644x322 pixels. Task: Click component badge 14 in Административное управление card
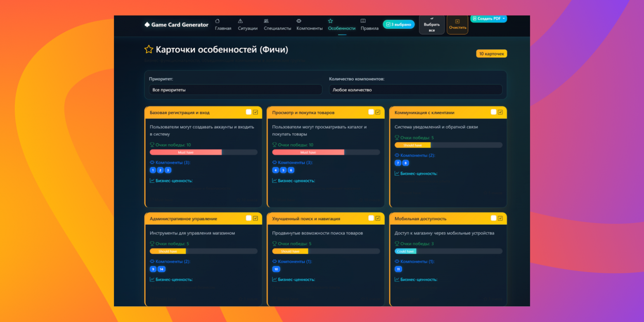point(161,269)
